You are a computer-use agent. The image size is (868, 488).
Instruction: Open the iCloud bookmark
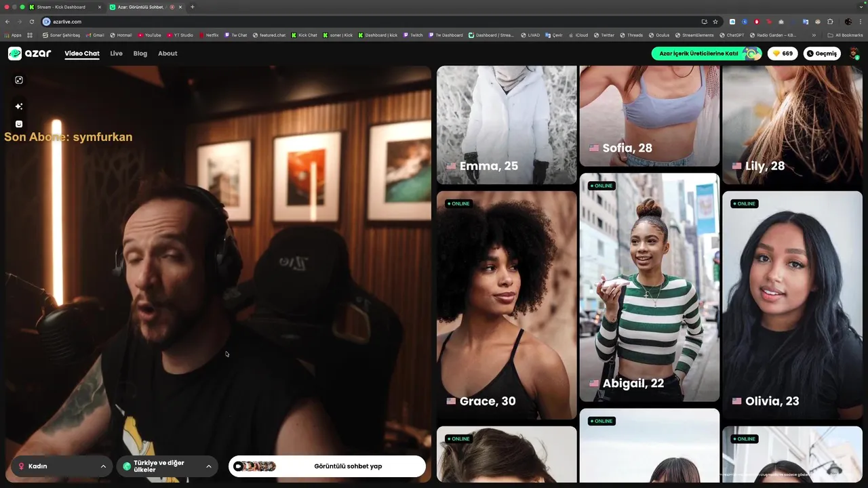click(578, 35)
